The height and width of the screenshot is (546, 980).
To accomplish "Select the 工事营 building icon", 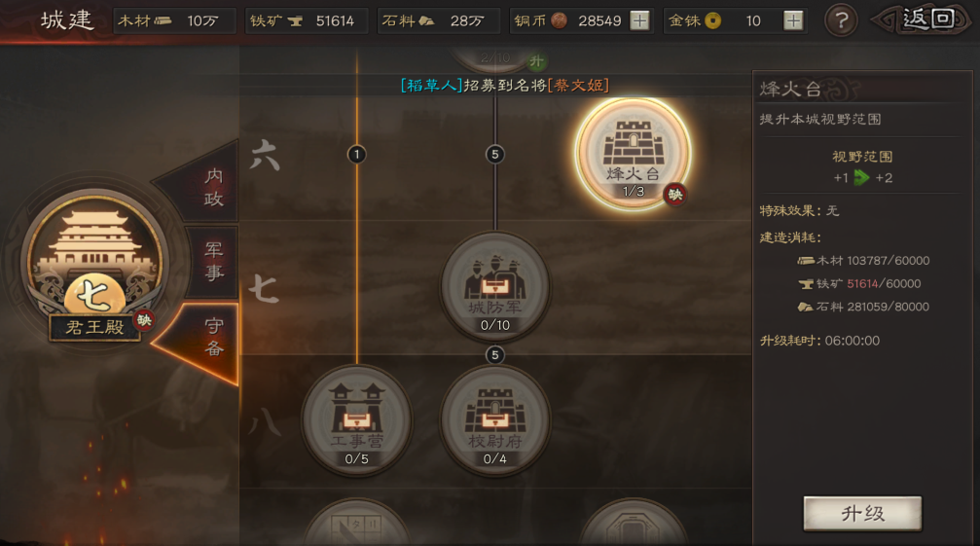I will 357,419.
